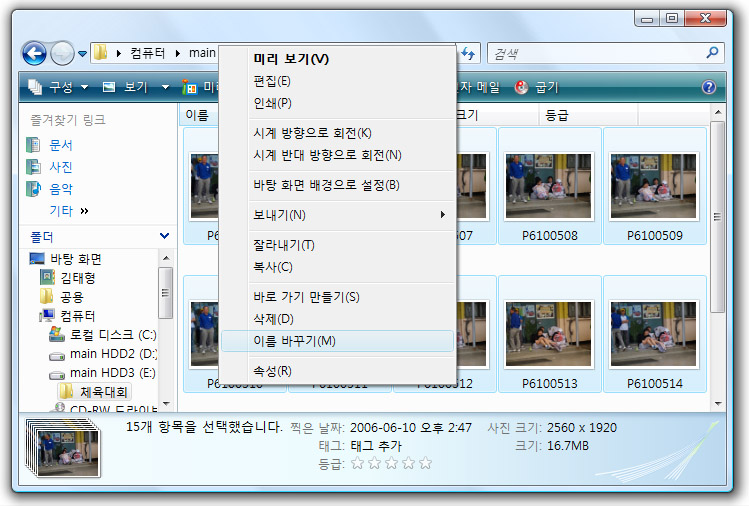This screenshot has height=506, width=749.
Task: Set rating to first star
Action: click(357, 463)
